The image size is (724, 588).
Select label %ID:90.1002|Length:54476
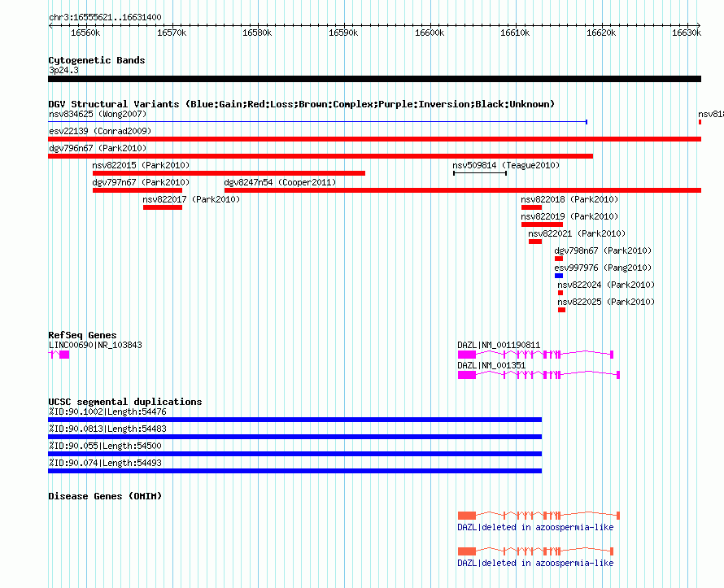(x=107, y=412)
